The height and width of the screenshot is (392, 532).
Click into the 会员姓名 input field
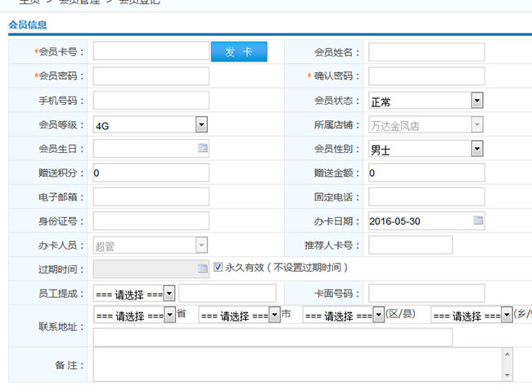pos(426,52)
